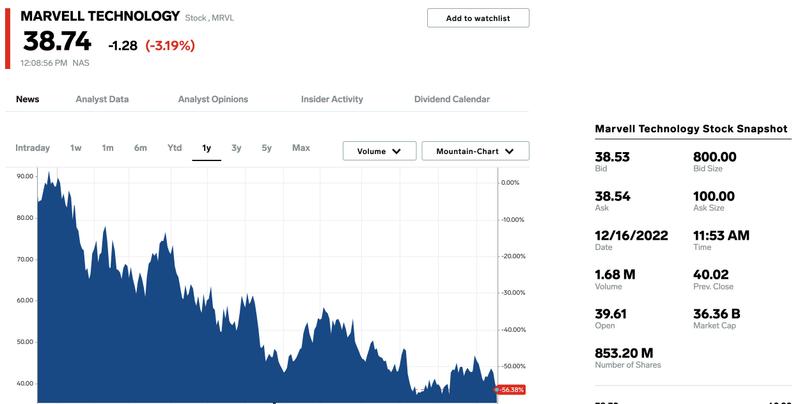Select the 1y chart range
This screenshot has width=800, height=404.
[x=207, y=148]
